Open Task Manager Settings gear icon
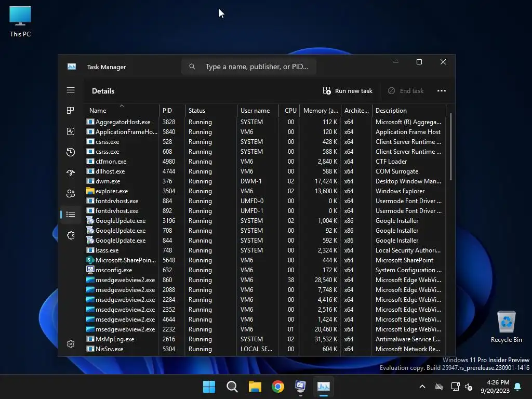 pos(71,344)
